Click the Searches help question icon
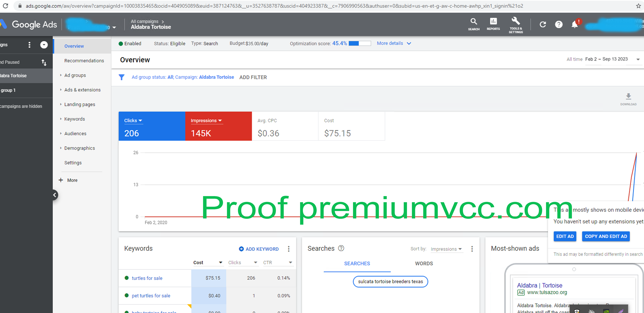This screenshot has height=313, width=644. pos(341,248)
